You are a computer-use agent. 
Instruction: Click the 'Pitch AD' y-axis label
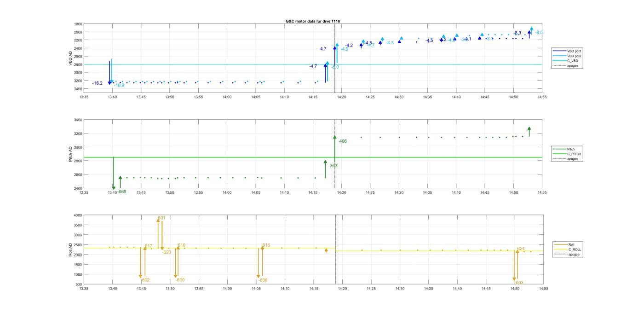71,154
